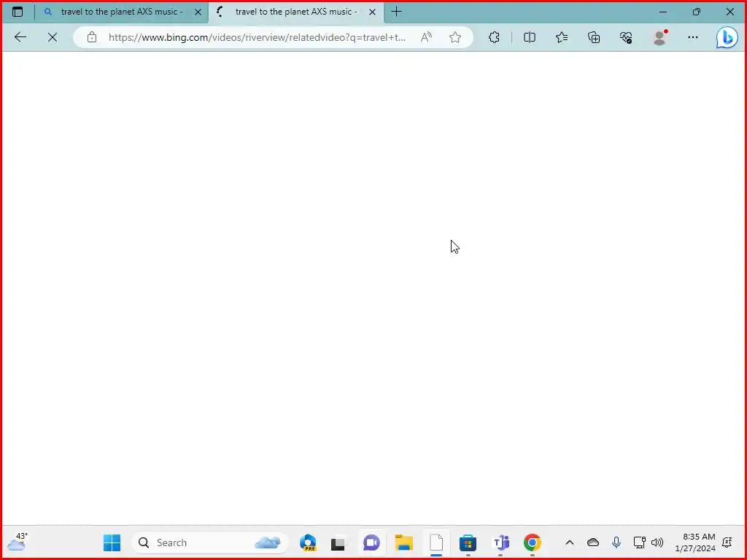Select the loading second 'travel to the planet AXS music' tab
This screenshot has height=560, width=747.
(x=295, y=12)
